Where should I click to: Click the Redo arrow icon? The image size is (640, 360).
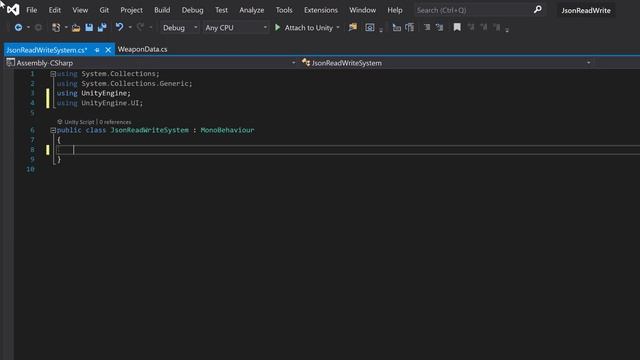click(x=140, y=27)
